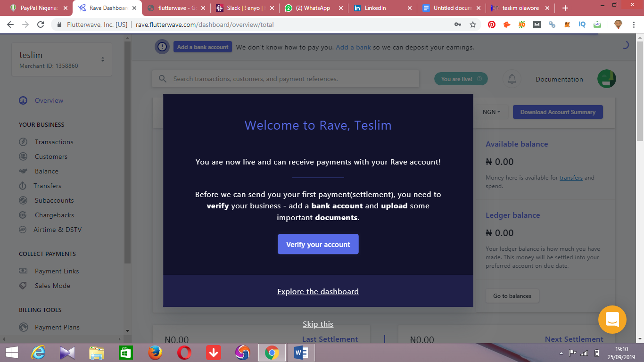Switch to the WhatsApp tab
This screenshot has width=644, height=362.
[314, 8]
